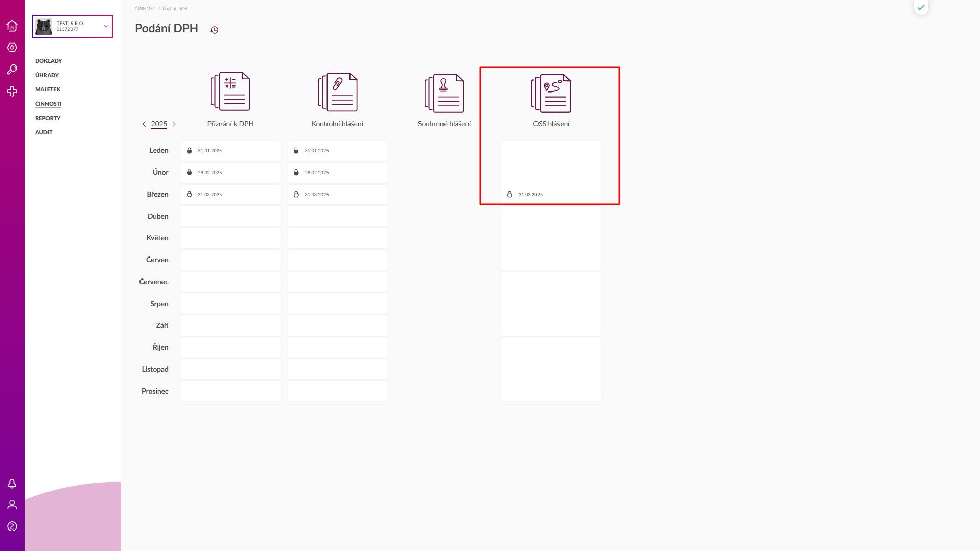Open Leden Kontrolní hlášení dated 31.01.2025
The height and width of the screenshot is (551, 980).
[x=337, y=151]
